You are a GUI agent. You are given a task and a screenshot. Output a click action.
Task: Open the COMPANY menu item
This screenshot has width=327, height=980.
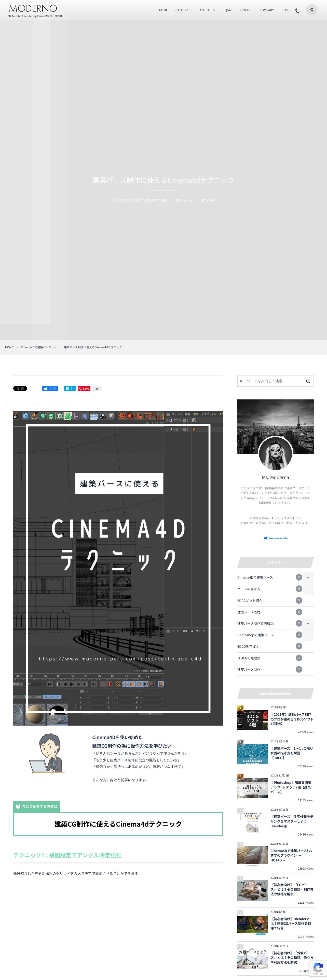[x=266, y=10]
